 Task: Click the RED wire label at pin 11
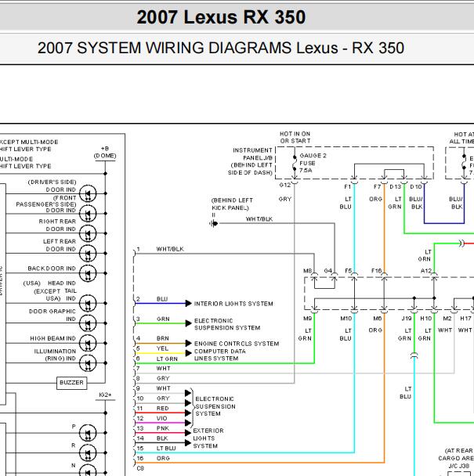pyautogui.click(x=162, y=409)
